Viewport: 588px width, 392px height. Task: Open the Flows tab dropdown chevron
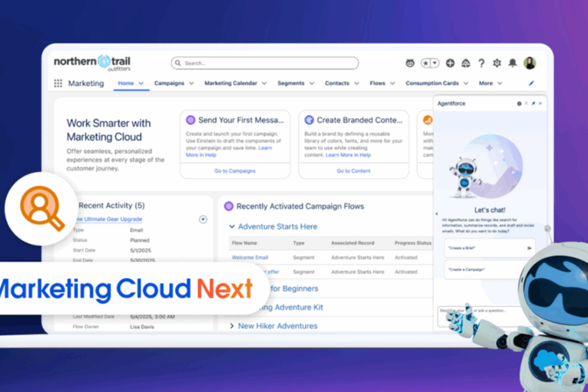pos(393,83)
